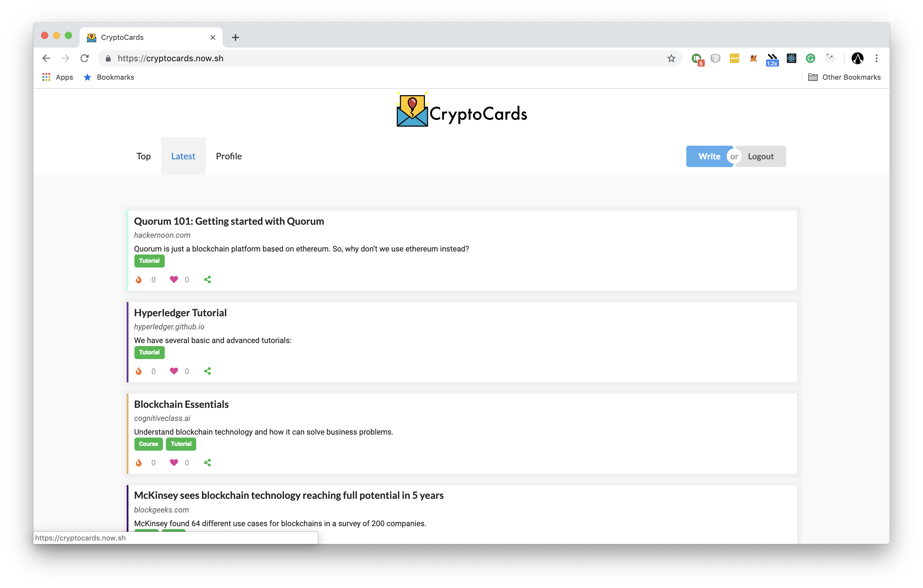Open the Chrome three-dot menu
This screenshot has height=588, width=923.
click(876, 58)
